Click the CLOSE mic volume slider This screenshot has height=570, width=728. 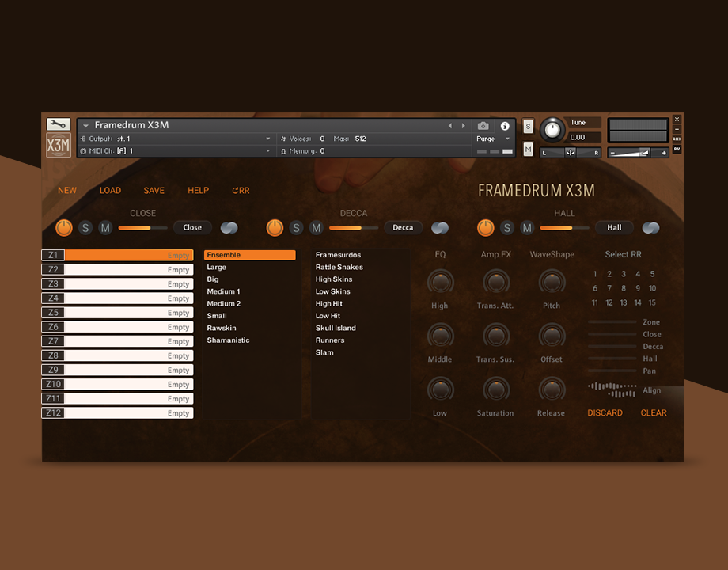tap(142, 228)
